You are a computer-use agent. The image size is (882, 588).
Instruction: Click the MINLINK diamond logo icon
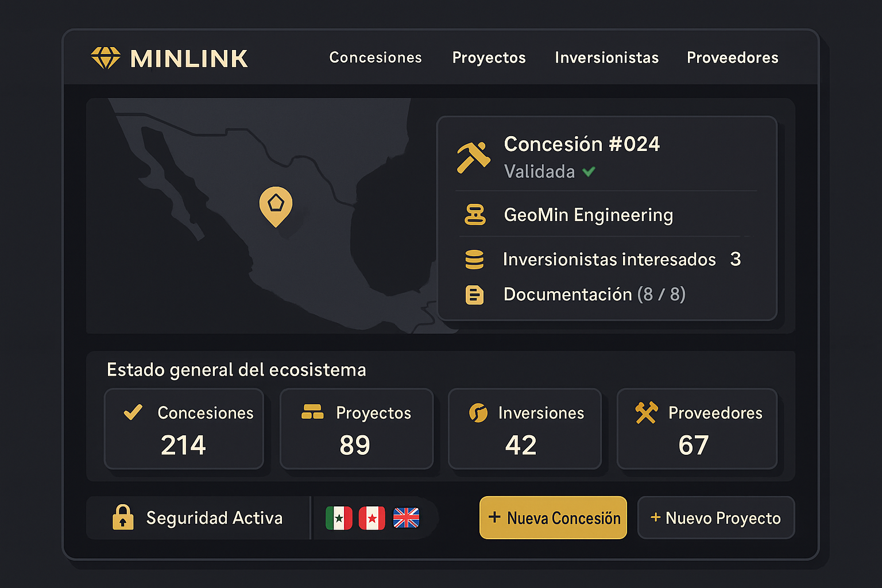106,58
